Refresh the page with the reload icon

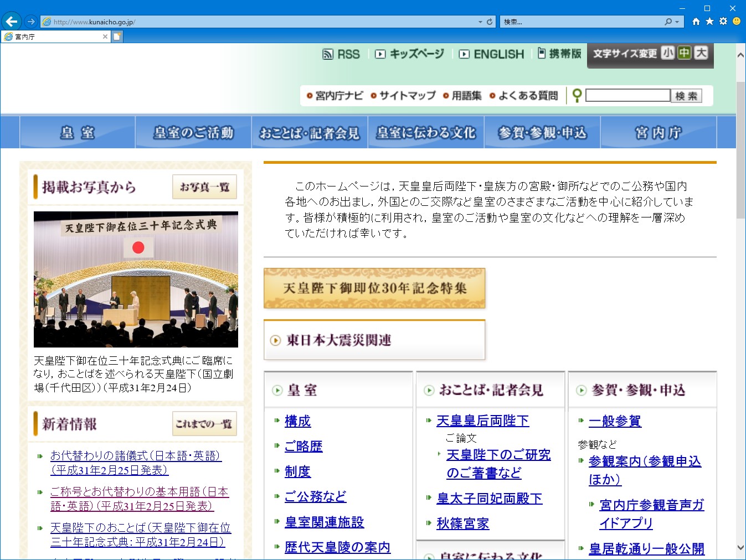pyautogui.click(x=490, y=22)
